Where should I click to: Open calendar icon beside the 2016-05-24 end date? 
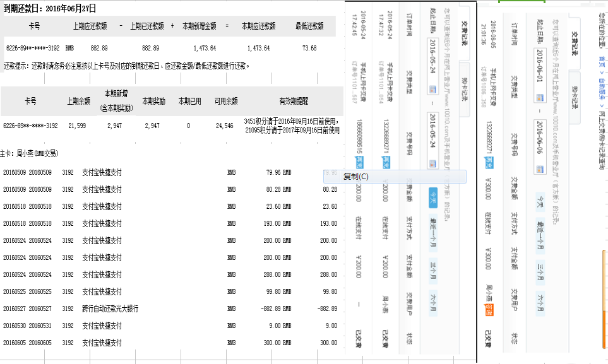pos(432,163)
